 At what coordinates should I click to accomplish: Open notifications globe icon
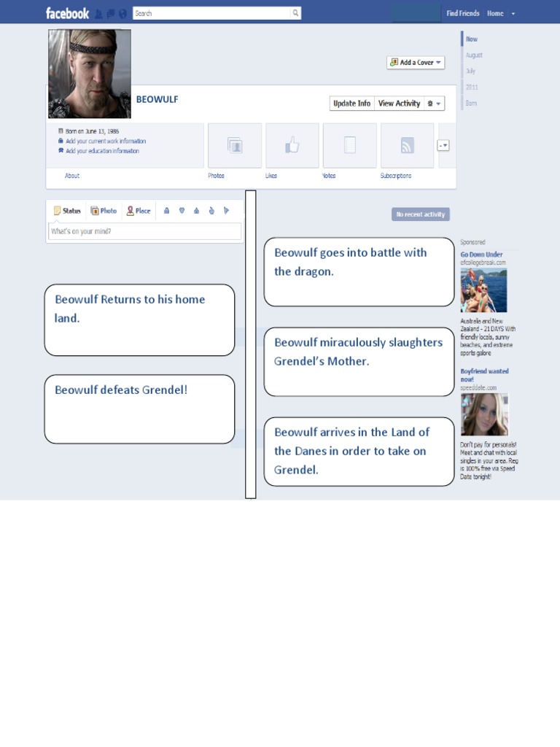point(122,14)
